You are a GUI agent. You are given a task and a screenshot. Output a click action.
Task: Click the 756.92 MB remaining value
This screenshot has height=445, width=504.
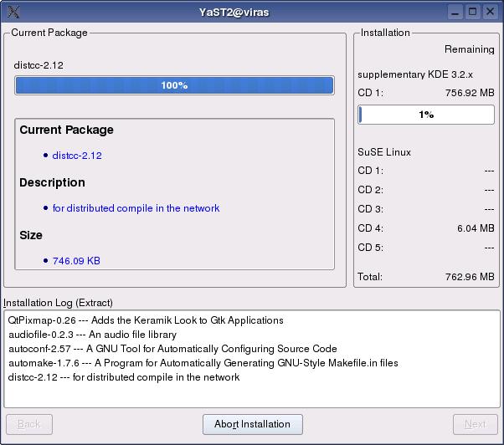(470, 93)
